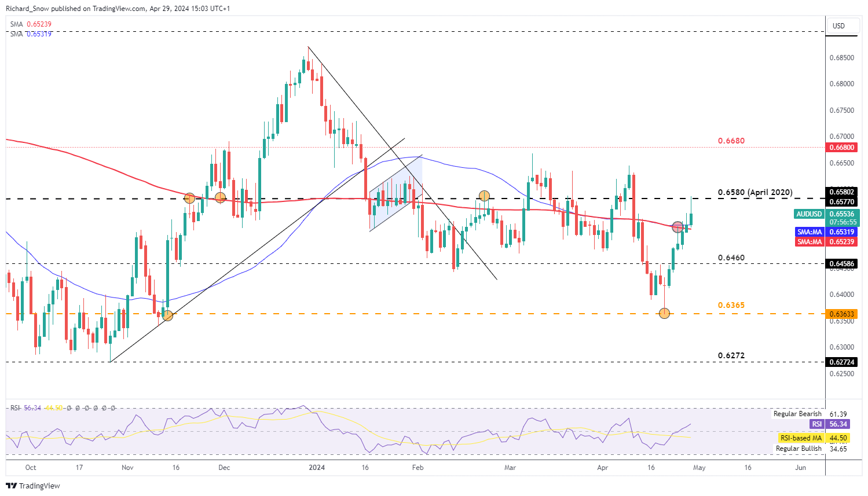Select the blue SMA 0.65319 legend entry
Screen dimensions: 868x496
click(31, 34)
